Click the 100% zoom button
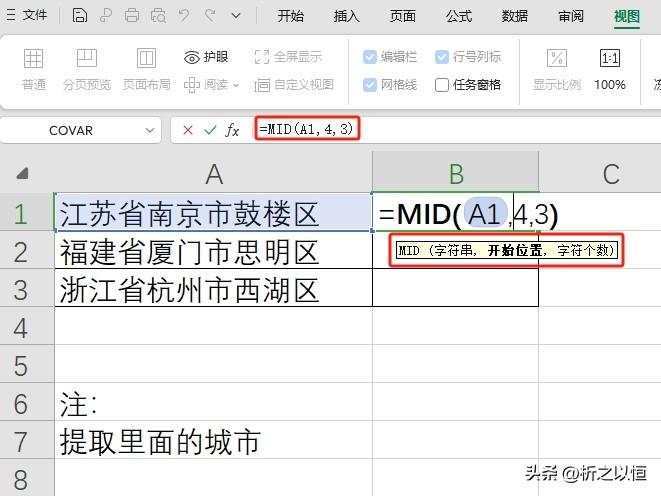Image resolution: width=661 pixels, height=496 pixels. click(x=610, y=70)
